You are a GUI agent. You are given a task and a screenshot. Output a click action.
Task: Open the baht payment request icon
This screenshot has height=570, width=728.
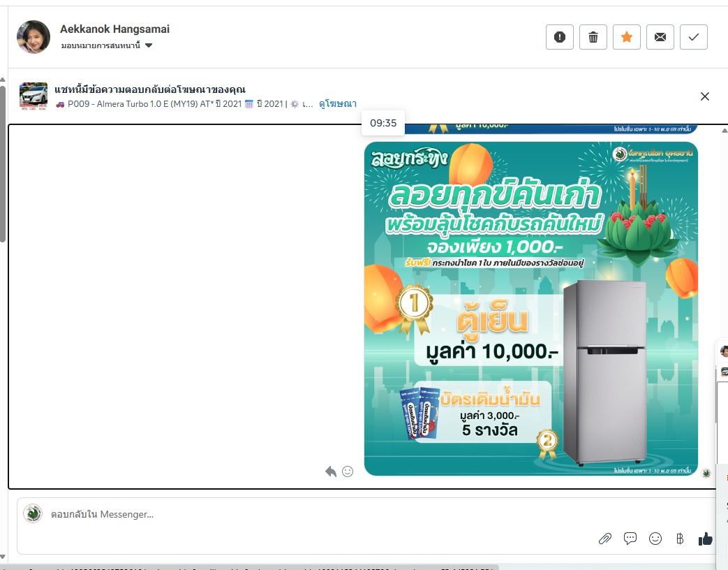(680, 539)
